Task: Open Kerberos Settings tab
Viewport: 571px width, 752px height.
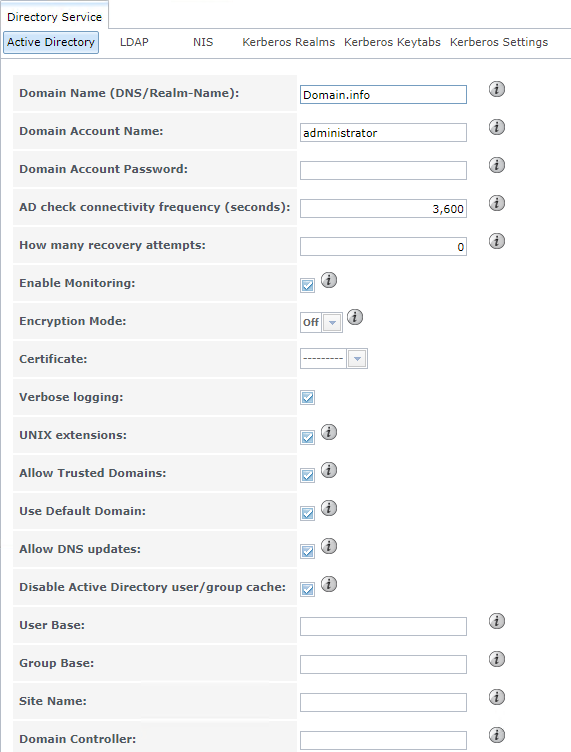Action: click(499, 42)
